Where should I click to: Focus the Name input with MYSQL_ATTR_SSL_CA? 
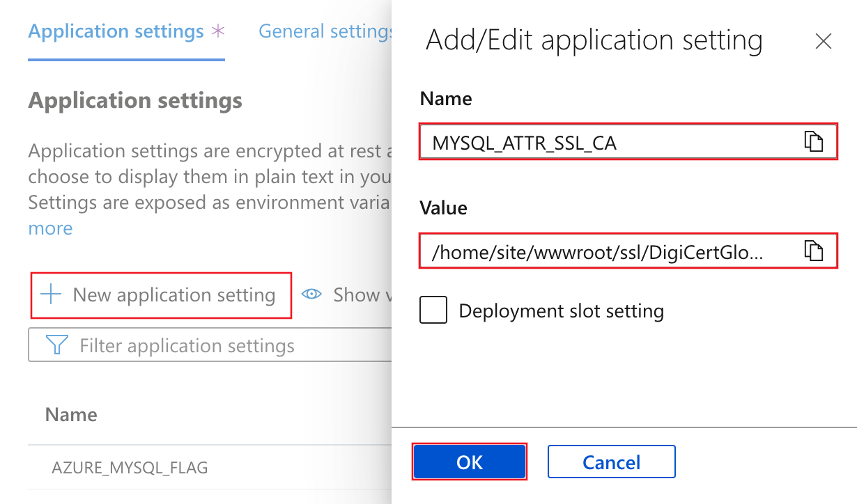click(606, 143)
